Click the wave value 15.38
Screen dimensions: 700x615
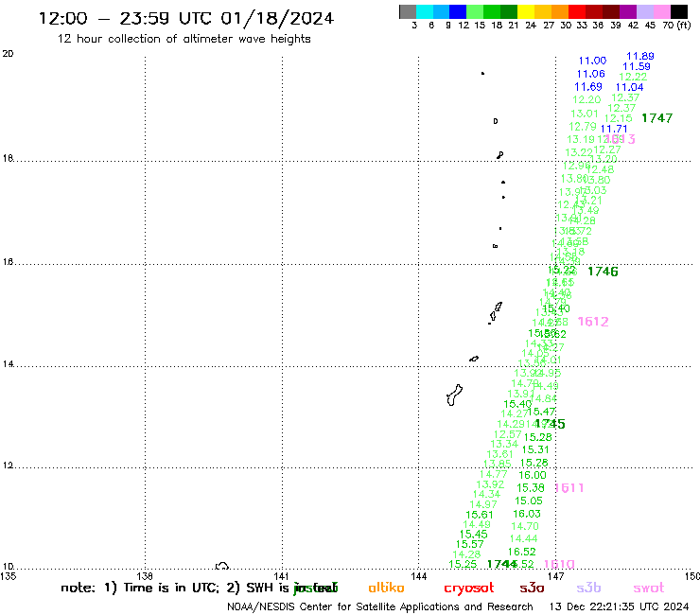(531, 488)
